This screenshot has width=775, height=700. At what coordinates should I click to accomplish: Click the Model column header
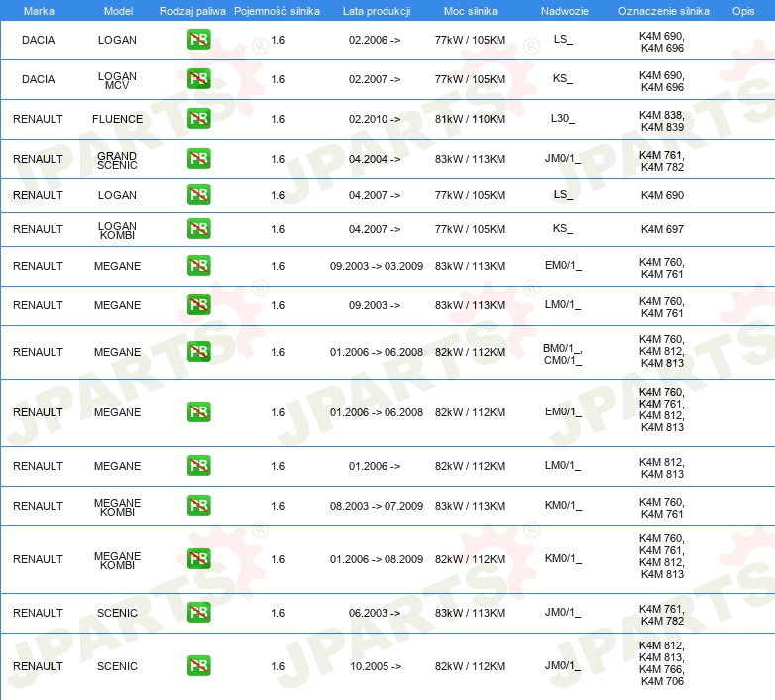[x=118, y=11]
